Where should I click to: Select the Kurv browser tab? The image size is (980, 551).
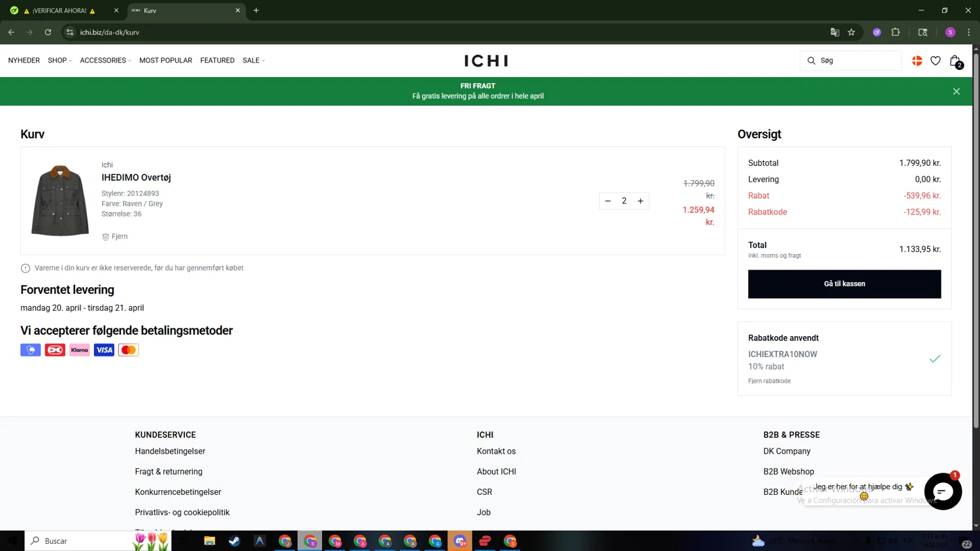(x=186, y=10)
